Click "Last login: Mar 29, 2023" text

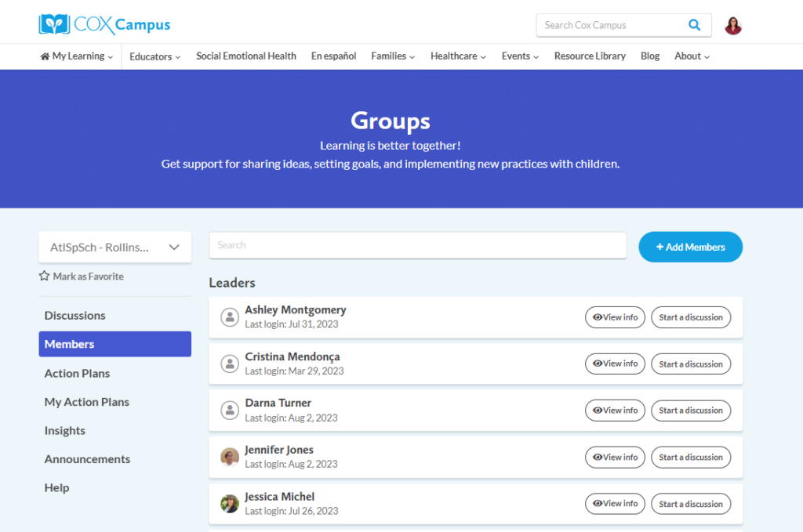tap(295, 371)
